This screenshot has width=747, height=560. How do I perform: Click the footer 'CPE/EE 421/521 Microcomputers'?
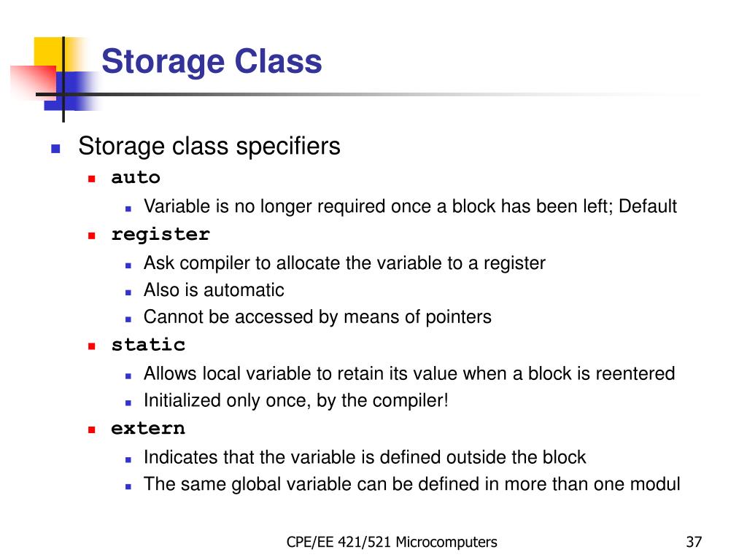click(x=392, y=542)
